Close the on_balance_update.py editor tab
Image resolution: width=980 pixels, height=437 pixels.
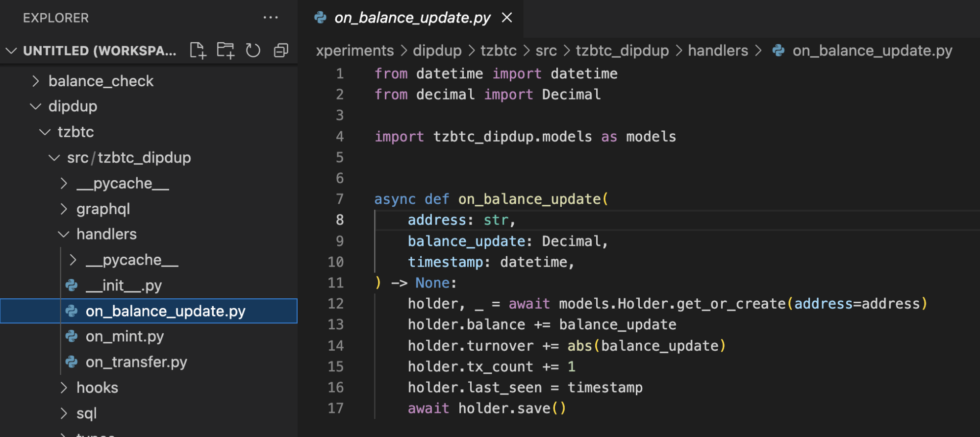click(507, 18)
